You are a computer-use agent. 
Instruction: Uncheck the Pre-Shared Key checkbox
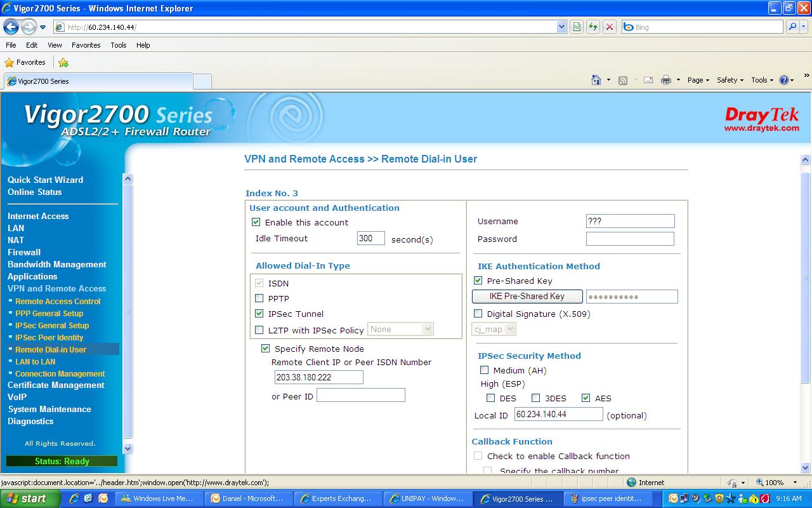click(x=478, y=280)
